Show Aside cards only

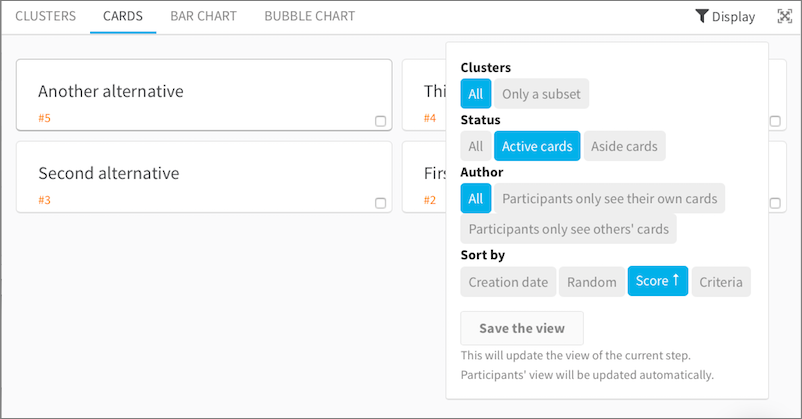624,146
